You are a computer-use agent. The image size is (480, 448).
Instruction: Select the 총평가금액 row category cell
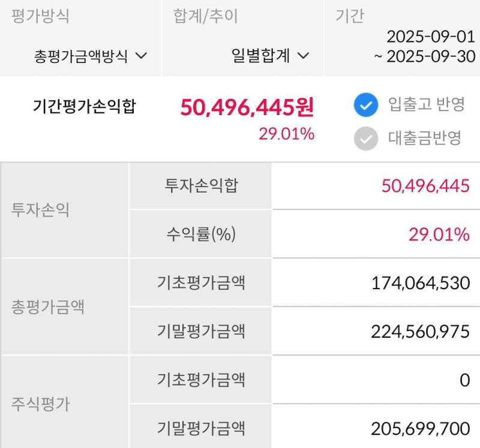point(48,307)
